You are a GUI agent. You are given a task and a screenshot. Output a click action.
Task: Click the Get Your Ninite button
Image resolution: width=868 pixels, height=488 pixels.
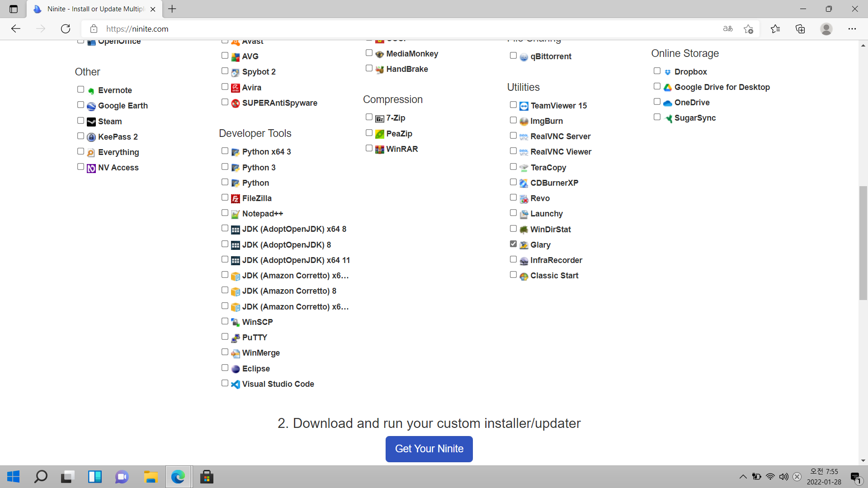[429, 449]
